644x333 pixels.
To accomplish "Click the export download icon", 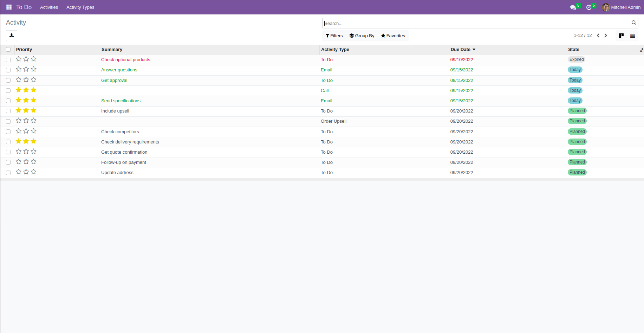I will [x=12, y=36].
